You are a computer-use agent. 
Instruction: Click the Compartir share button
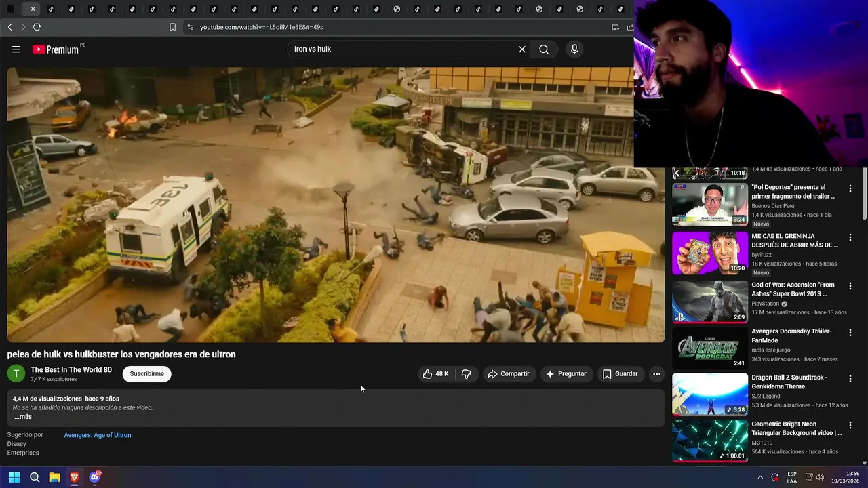click(509, 374)
